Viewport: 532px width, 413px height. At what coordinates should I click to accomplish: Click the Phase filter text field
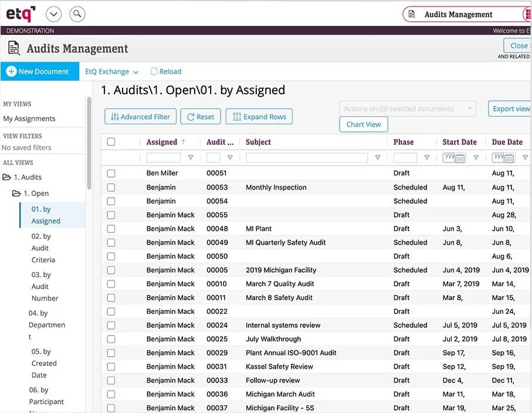tap(405, 158)
